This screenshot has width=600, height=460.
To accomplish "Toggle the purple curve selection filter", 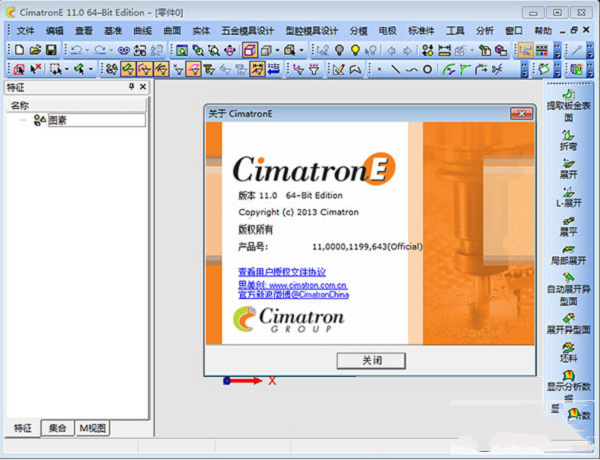I will (144, 69).
